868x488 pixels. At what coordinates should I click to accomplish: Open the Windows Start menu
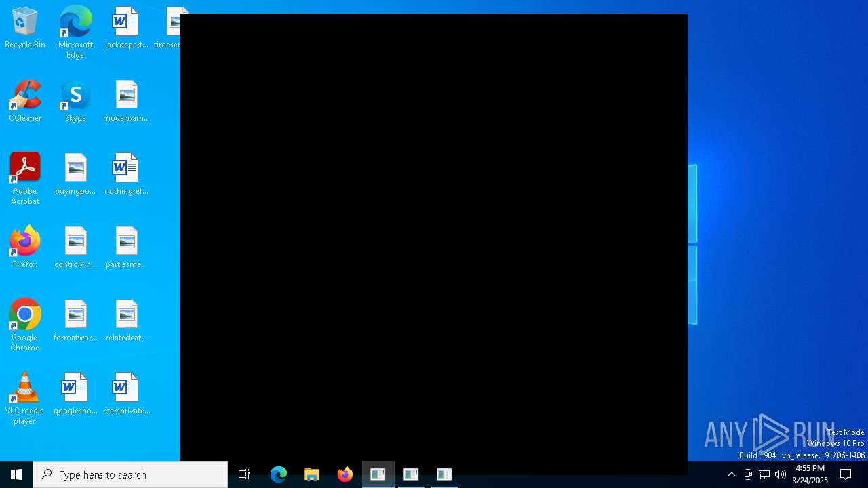pos(16,474)
